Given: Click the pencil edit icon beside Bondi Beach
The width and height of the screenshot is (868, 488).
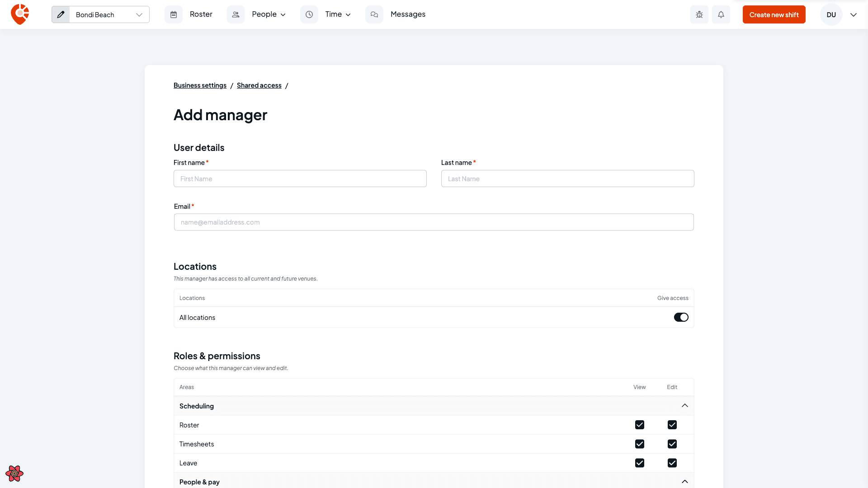Looking at the screenshot, I should coord(61,14).
